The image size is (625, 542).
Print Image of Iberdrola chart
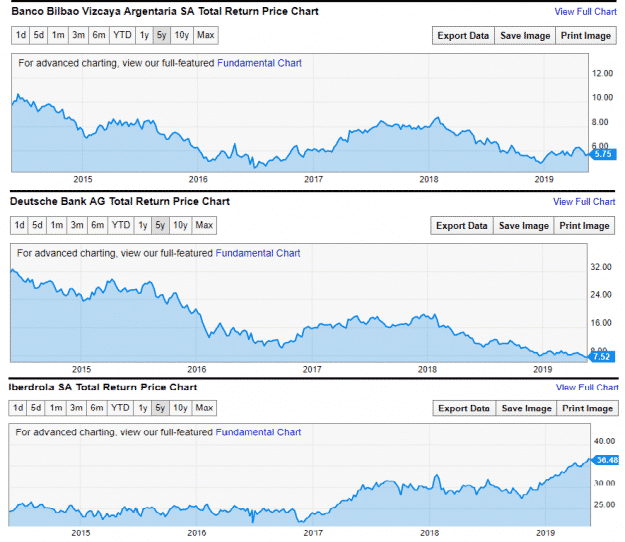pyautogui.click(x=588, y=408)
